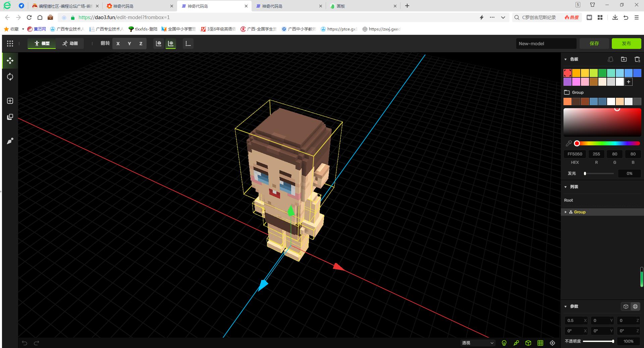Switch to the 编程猫社区 browser tab

[66, 6]
